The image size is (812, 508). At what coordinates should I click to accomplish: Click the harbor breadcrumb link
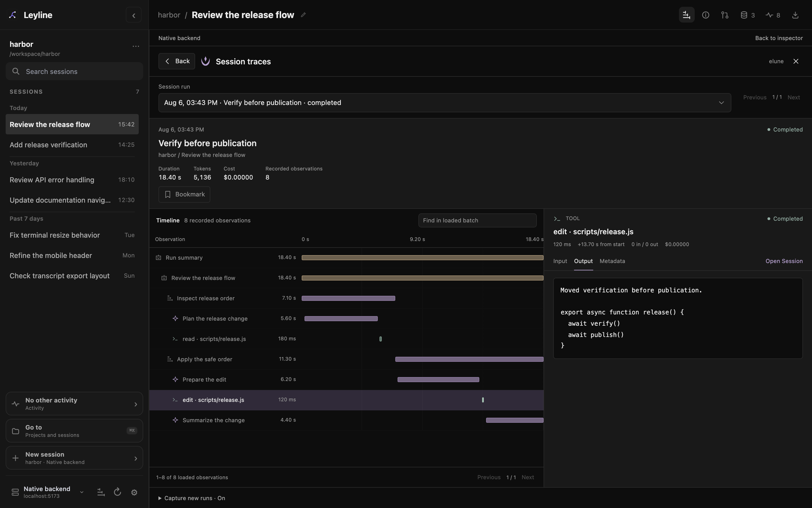click(169, 15)
